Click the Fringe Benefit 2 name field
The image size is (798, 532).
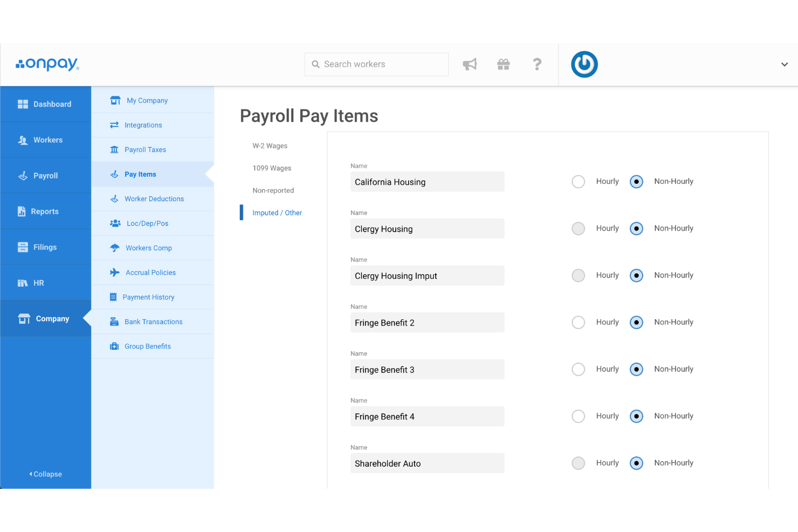tap(428, 322)
